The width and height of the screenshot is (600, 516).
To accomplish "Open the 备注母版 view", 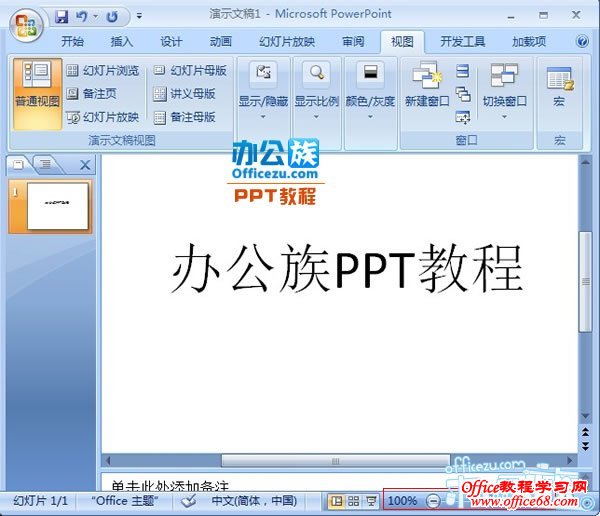I will 184,117.
